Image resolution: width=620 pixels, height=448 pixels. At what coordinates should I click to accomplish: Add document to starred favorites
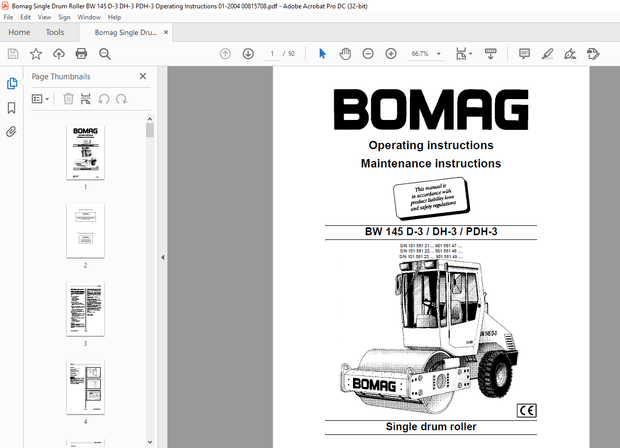[x=36, y=54]
